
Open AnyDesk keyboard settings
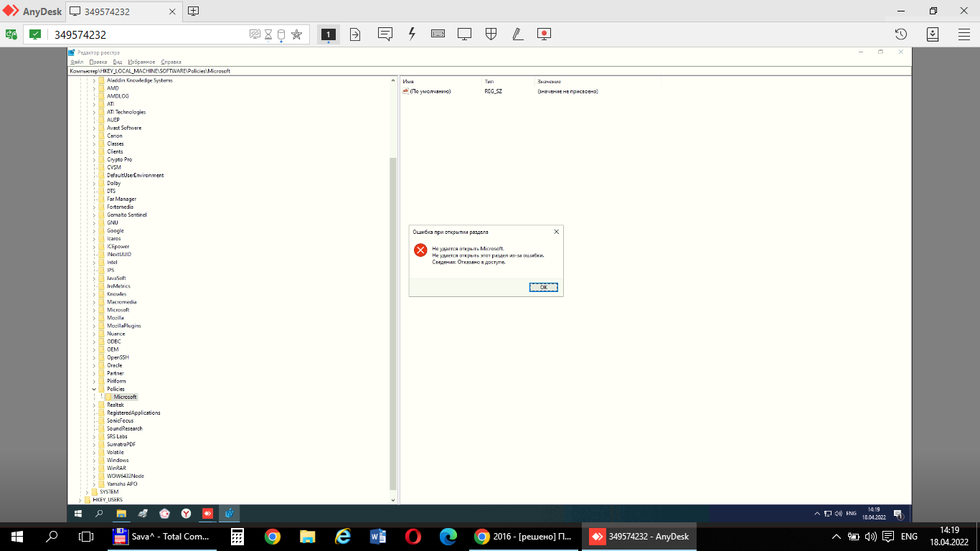(438, 34)
